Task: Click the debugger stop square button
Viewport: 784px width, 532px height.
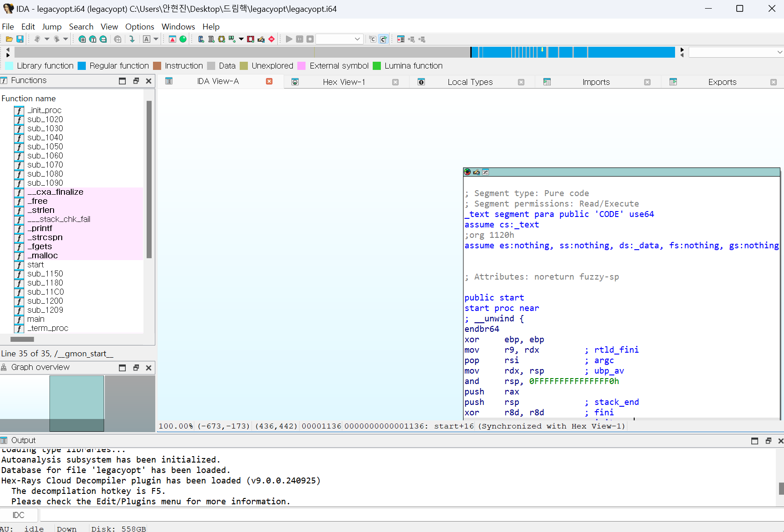Action: (310, 39)
